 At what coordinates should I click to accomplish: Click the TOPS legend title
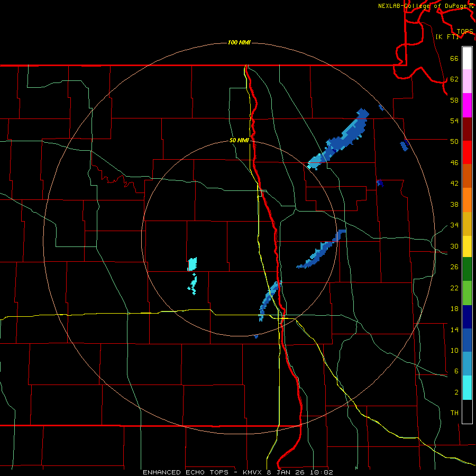pos(465,32)
